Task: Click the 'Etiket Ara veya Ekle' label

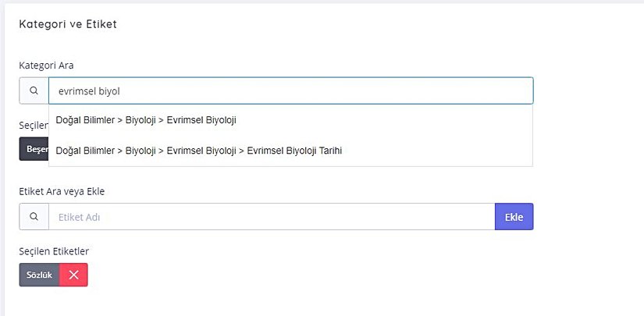Action: pos(62,191)
